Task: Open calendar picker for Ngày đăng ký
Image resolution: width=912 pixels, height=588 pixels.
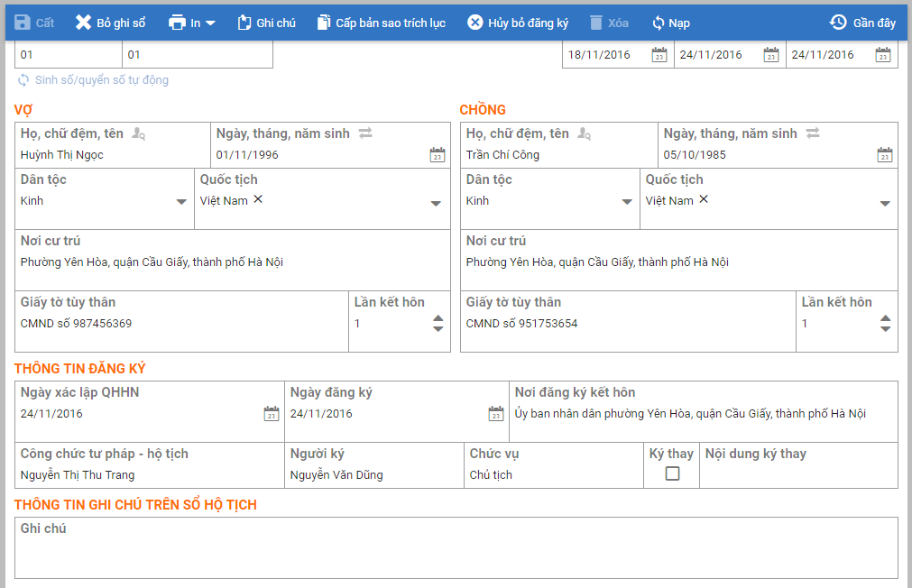Action: point(495,414)
